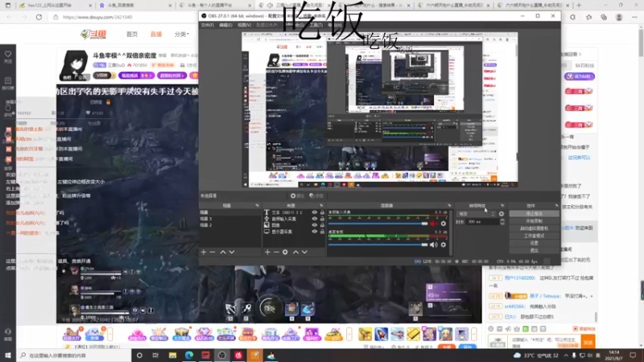
Task: Toggle visibility of the image source
Action: pos(315,225)
